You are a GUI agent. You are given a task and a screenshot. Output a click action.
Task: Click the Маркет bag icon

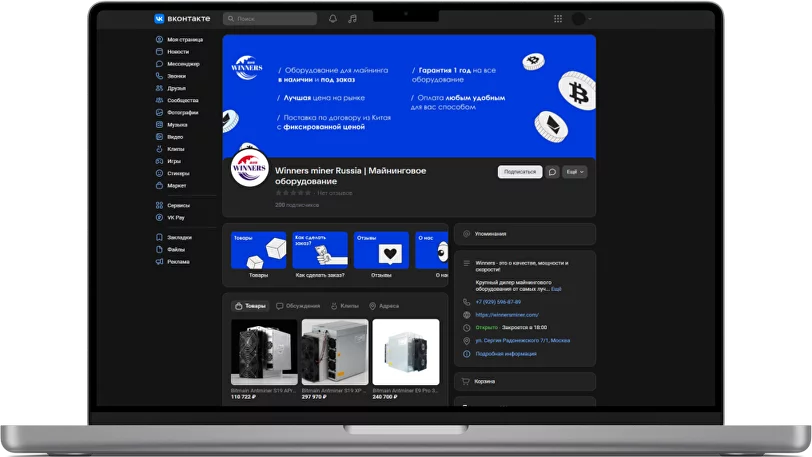click(159, 185)
